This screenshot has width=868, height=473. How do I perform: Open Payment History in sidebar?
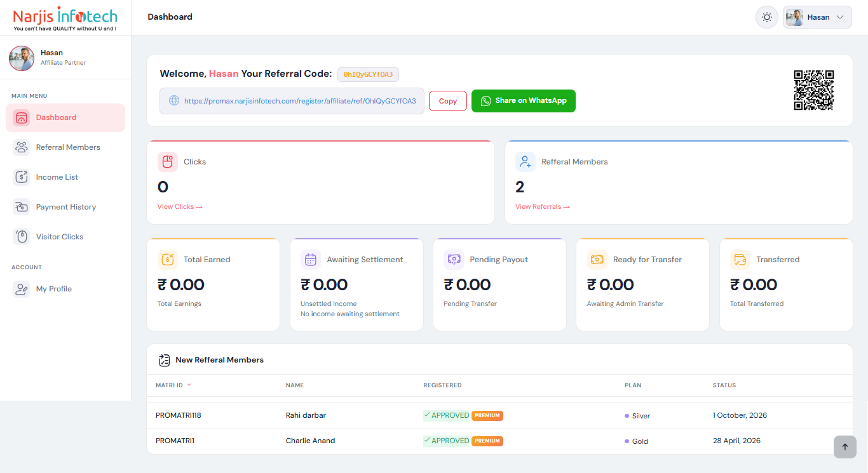(x=65, y=207)
